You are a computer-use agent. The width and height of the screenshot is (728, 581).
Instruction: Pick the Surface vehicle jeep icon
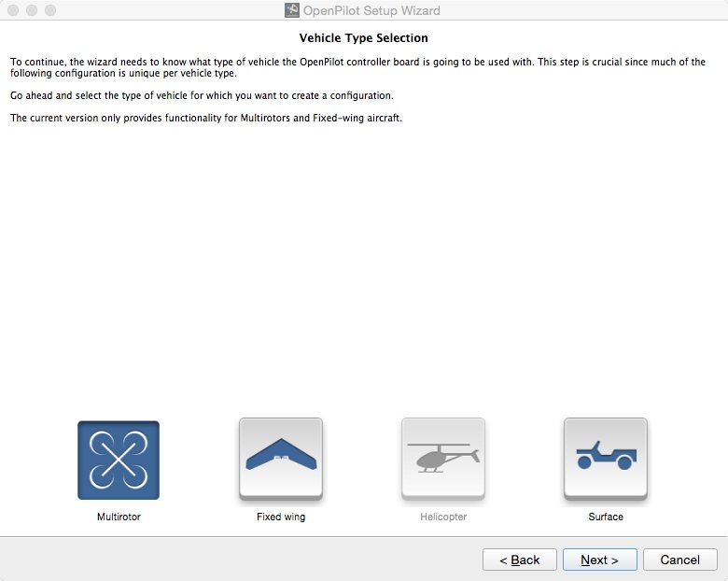pyautogui.click(x=606, y=460)
